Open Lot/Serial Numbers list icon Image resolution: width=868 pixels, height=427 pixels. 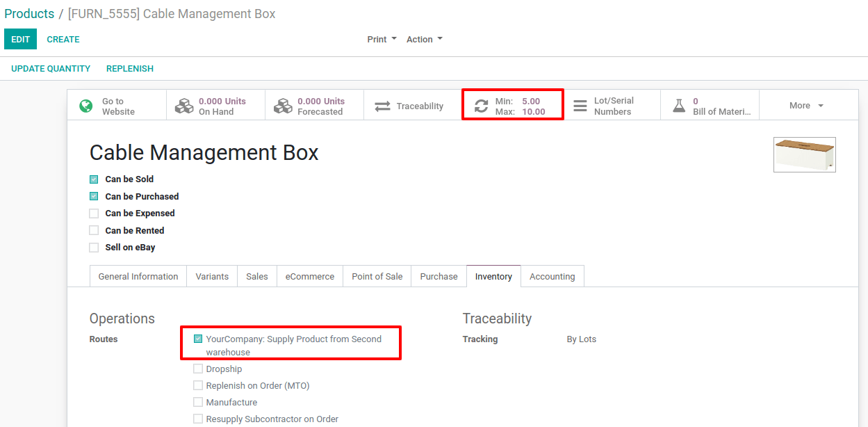click(x=580, y=106)
